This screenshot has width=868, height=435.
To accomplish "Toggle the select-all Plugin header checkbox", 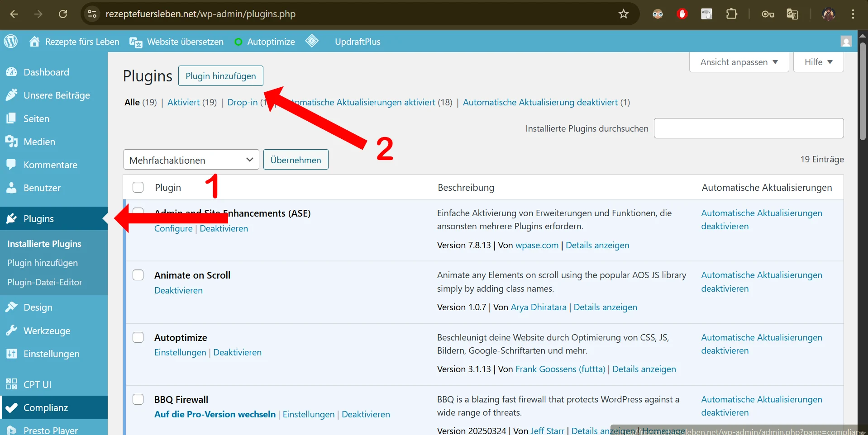I will click(x=138, y=188).
